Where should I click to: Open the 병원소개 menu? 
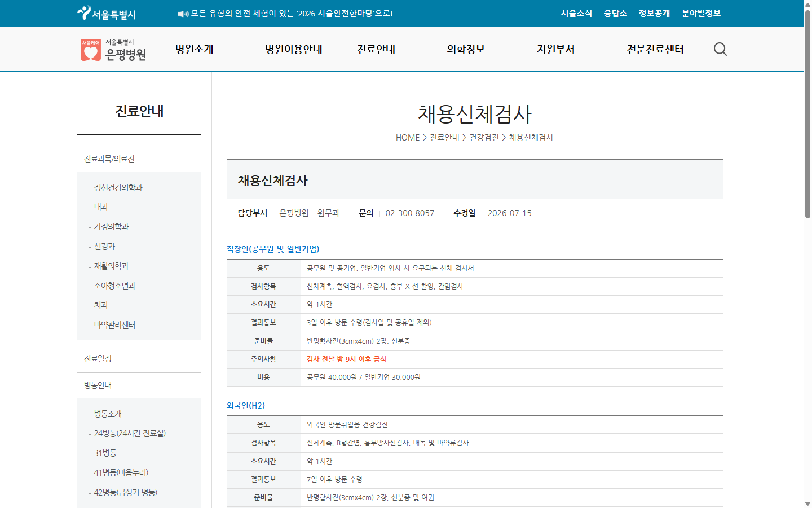(194, 49)
